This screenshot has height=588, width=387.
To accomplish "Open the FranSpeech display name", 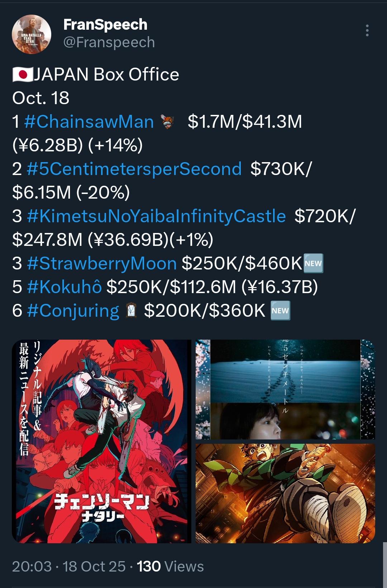I will click(x=105, y=25).
